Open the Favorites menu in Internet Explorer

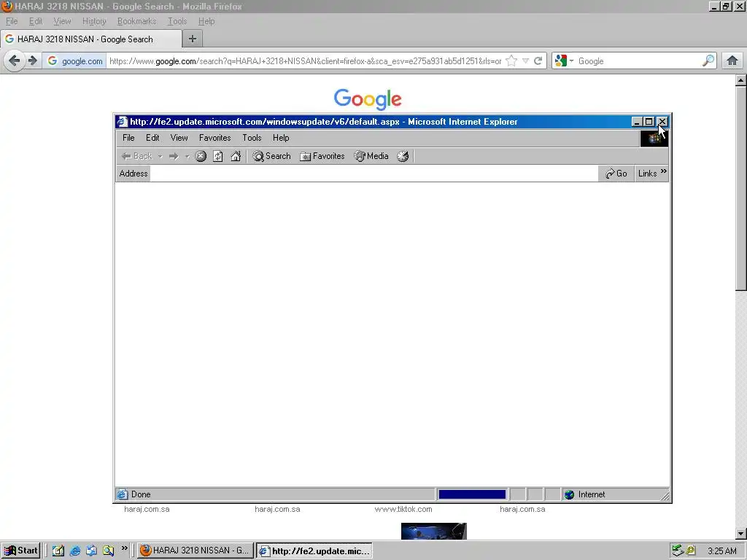click(x=215, y=138)
